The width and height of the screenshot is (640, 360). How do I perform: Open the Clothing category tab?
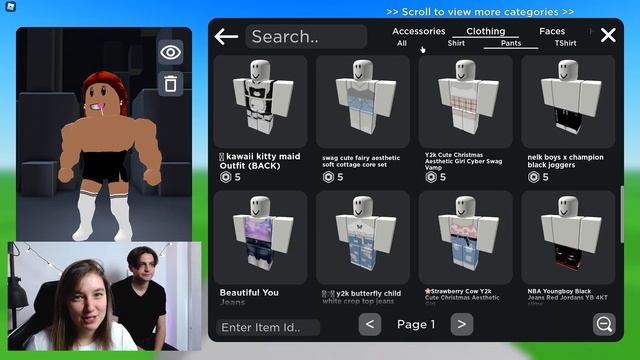pos(486,31)
